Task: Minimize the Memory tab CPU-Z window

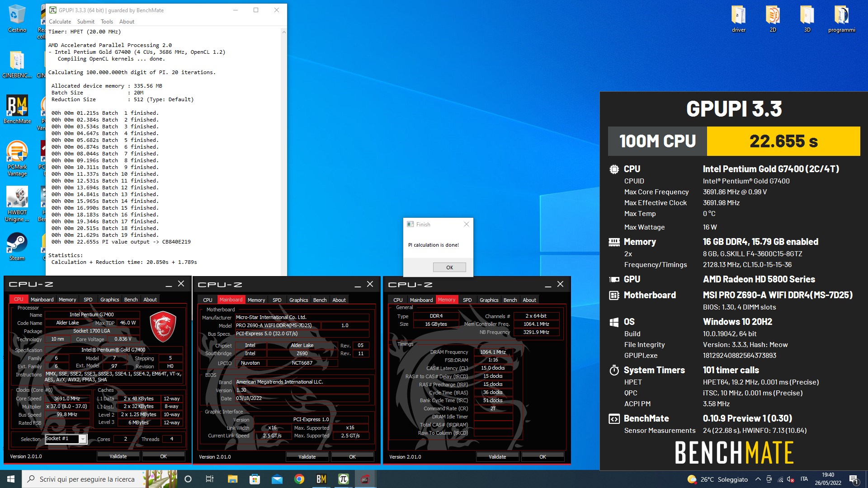Action: 547,284
